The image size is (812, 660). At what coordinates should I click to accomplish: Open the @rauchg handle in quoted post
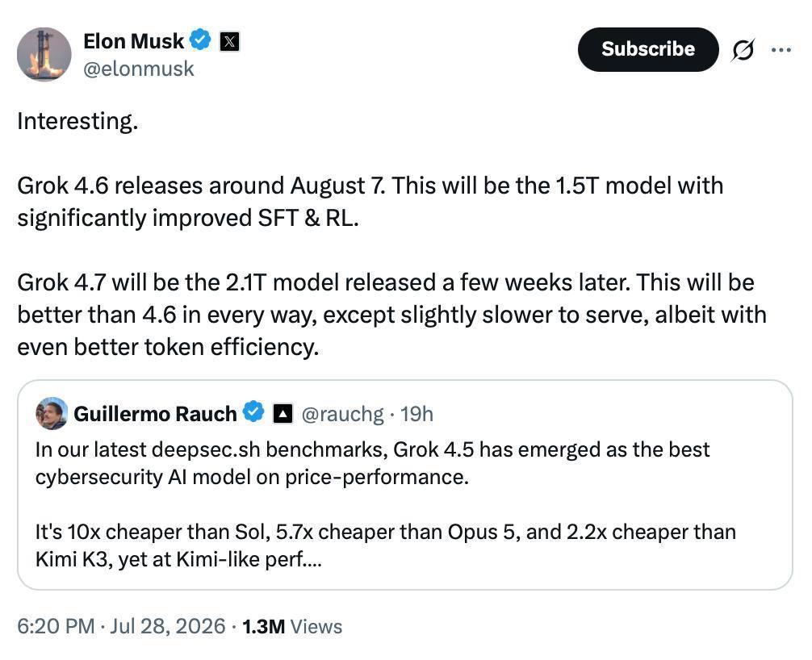pos(342,414)
